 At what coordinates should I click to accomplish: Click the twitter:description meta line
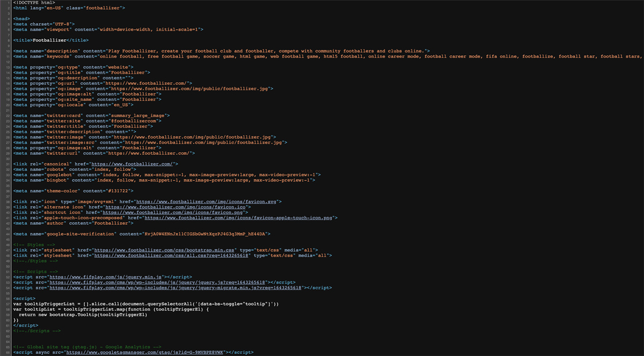click(75, 132)
